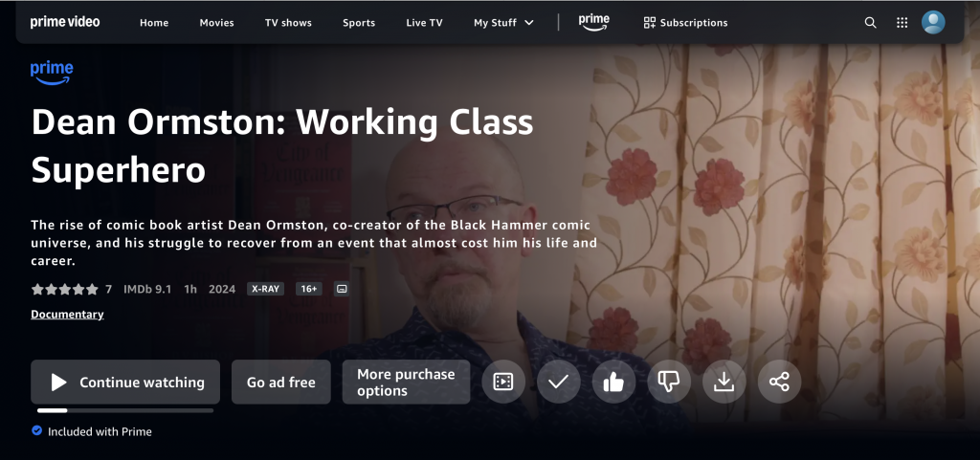Click the subtitles CC badge icon
Viewport: 980px width, 460px height.
(x=342, y=289)
